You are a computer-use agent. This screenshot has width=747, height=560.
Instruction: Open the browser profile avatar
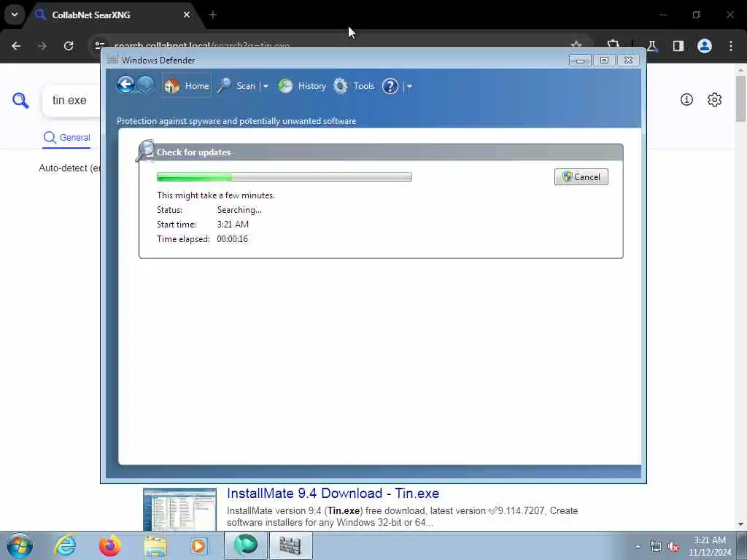[705, 46]
